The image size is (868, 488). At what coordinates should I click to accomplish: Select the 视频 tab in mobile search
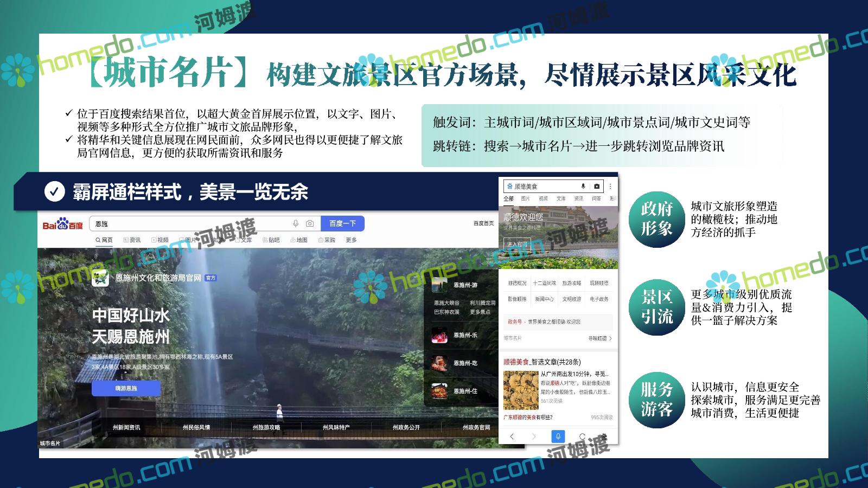click(543, 198)
